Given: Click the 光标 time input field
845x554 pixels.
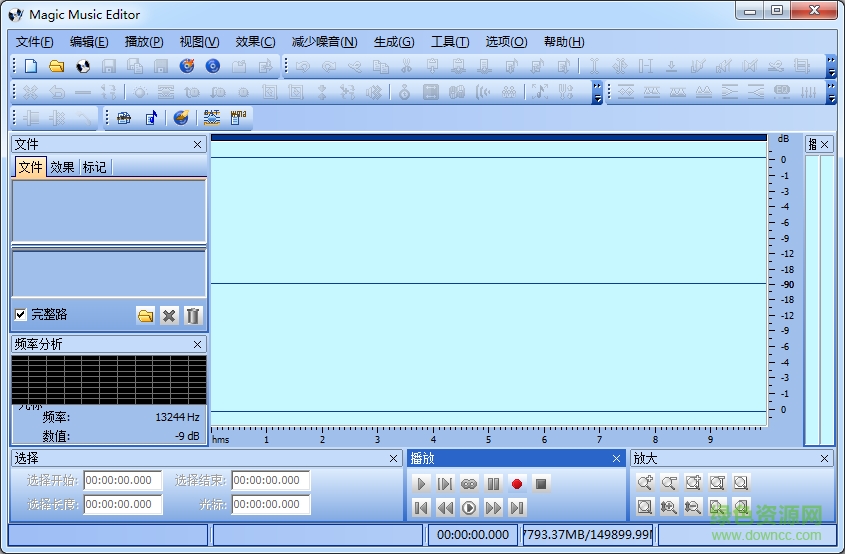Looking at the screenshot, I should coord(271,505).
